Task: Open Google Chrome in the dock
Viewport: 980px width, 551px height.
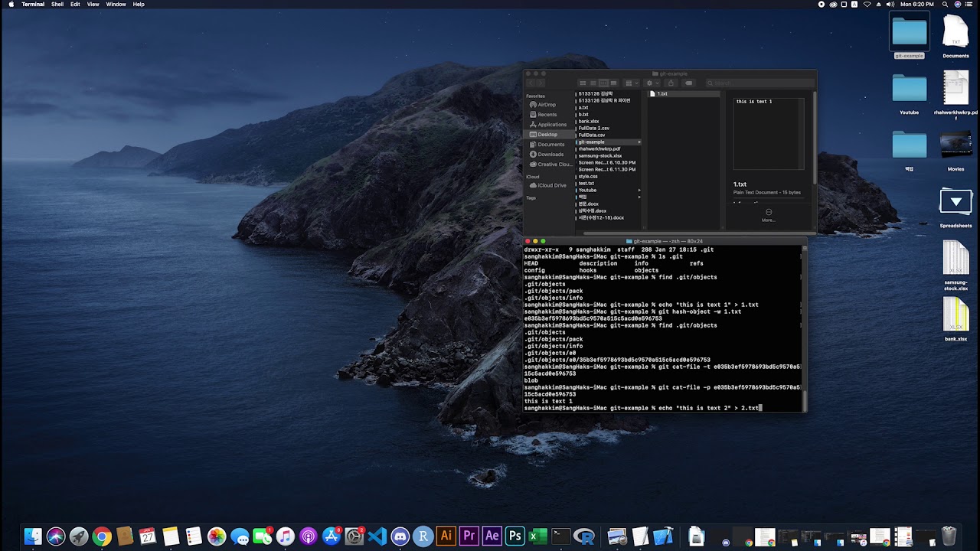Action: pyautogui.click(x=102, y=536)
